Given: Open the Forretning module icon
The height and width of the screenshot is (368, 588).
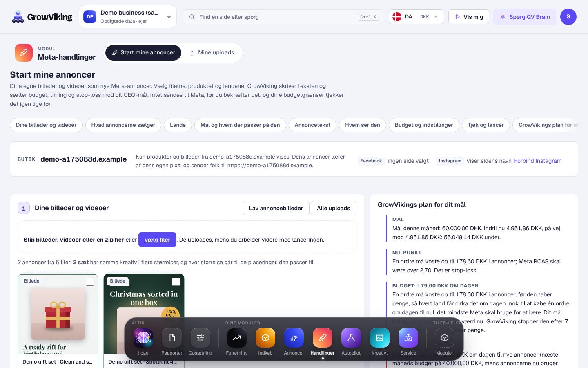Looking at the screenshot, I should point(237,338).
